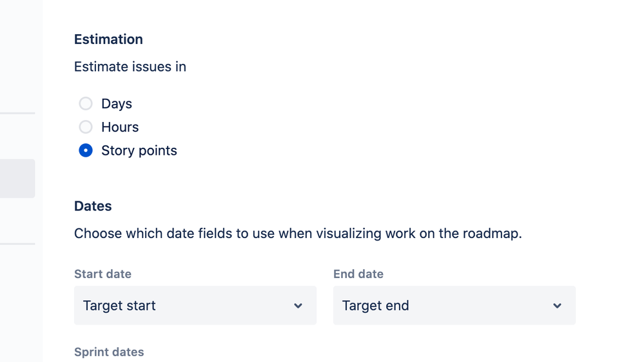Viewport: 644px width, 362px height.
Task: Open the Start date dropdown
Action: [x=195, y=305]
